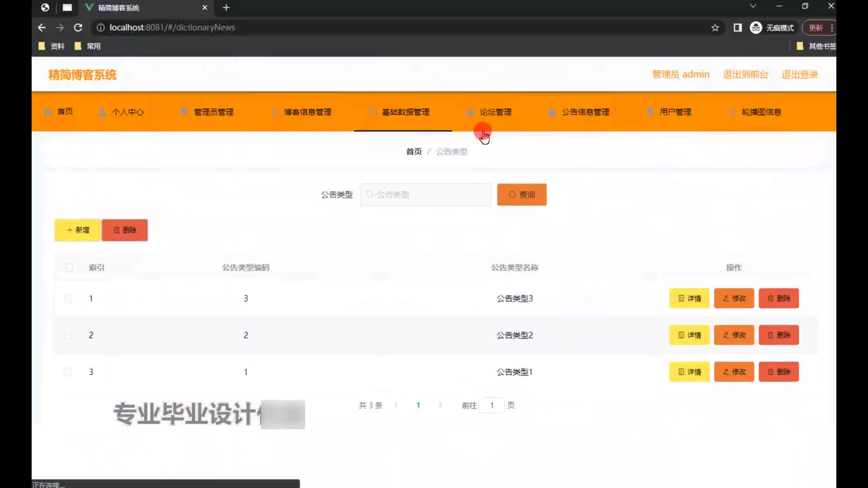Reload the page with the refresh icon
This screenshot has height=488, width=868.
point(78,28)
